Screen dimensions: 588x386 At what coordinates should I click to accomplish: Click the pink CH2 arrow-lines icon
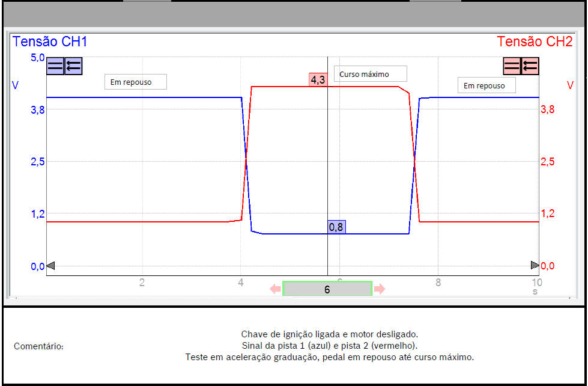[530, 66]
